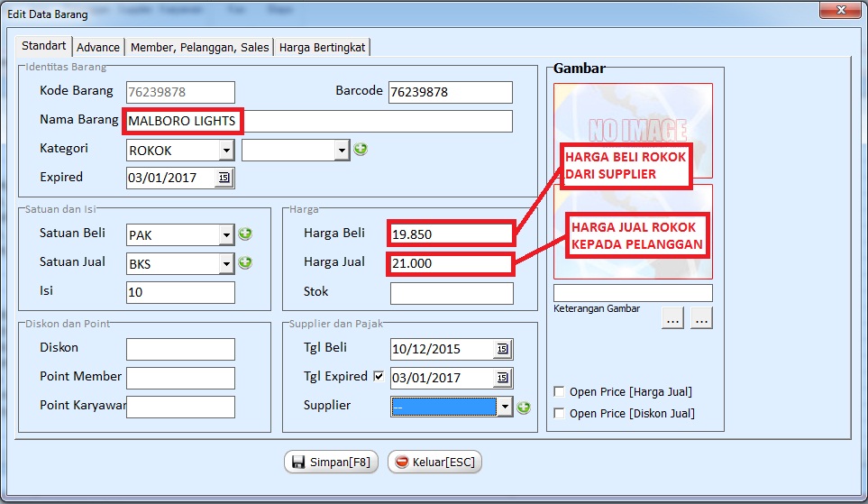Click the Point Karyawan field
868x504 pixels.
180,408
